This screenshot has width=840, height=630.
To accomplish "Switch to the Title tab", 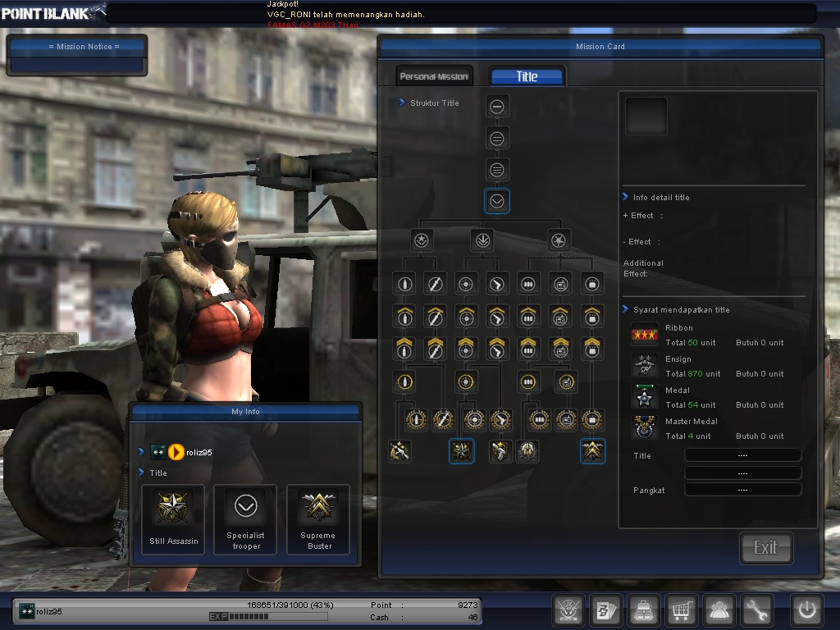I will (x=527, y=76).
